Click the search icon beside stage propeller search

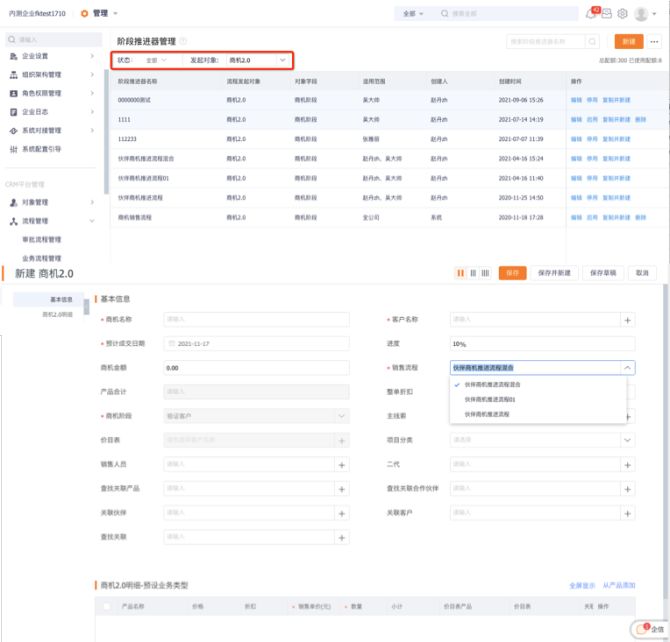pyautogui.click(x=593, y=41)
